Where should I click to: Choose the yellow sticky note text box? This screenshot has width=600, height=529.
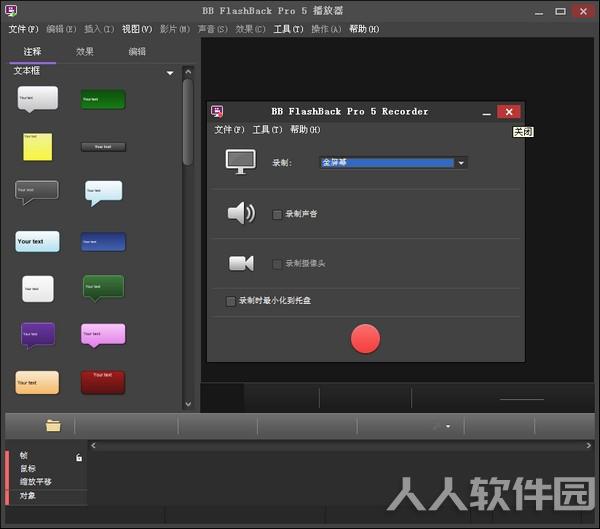pyautogui.click(x=38, y=147)
